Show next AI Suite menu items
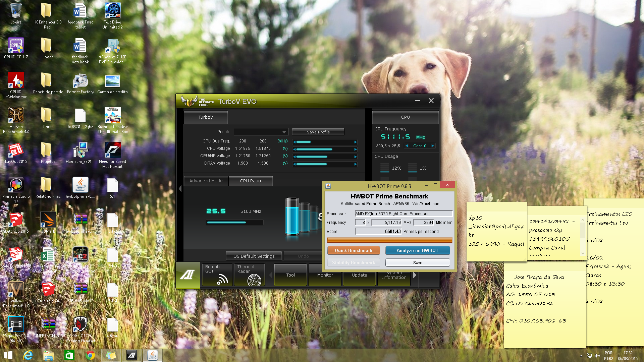644x362 pixels. (415, 275)
